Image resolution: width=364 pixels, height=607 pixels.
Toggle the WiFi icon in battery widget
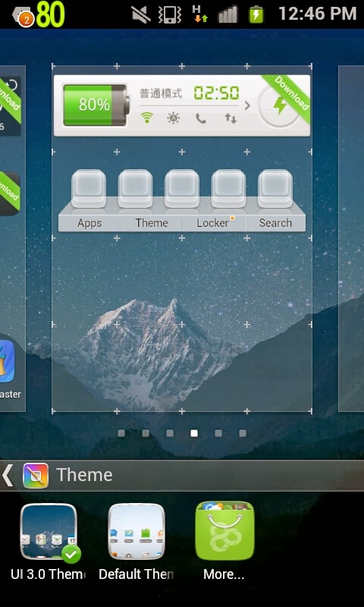146,118
